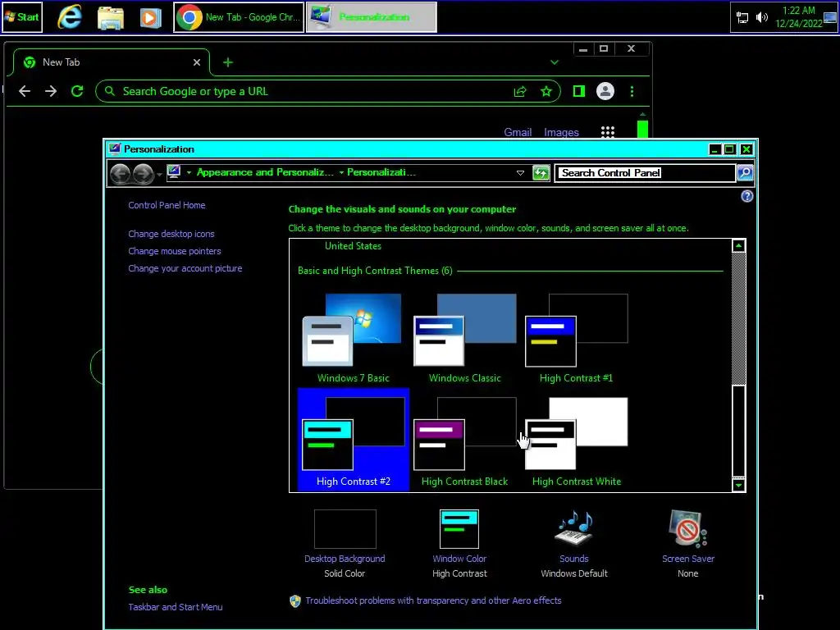Click Forward button in Personalization window

point(143,174)
